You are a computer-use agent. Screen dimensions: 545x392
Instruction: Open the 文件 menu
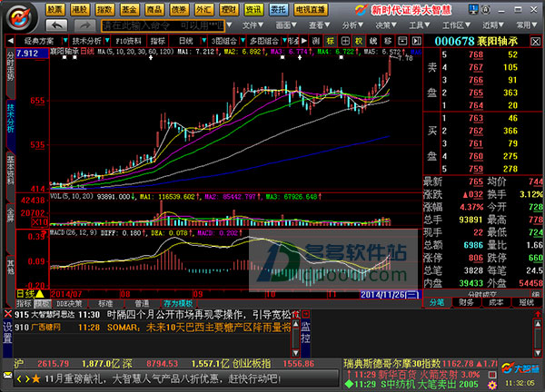253,25
